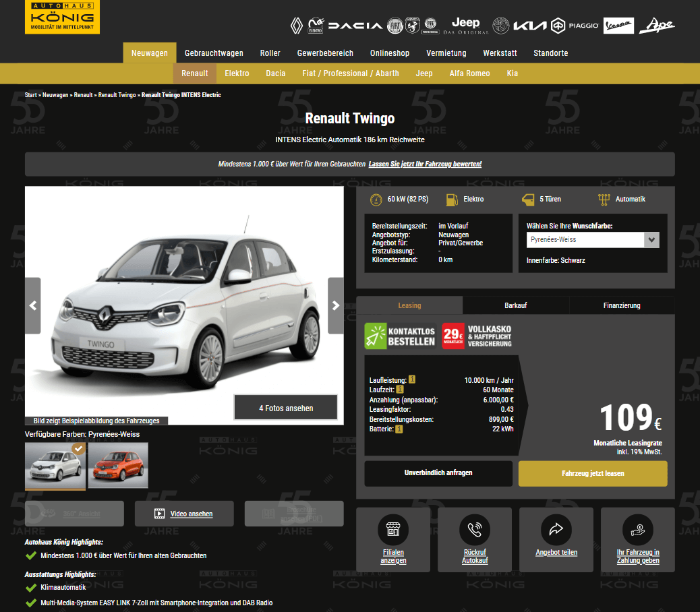Click the 29€ Vollkasko Versicherung badge

click(477, 336)
